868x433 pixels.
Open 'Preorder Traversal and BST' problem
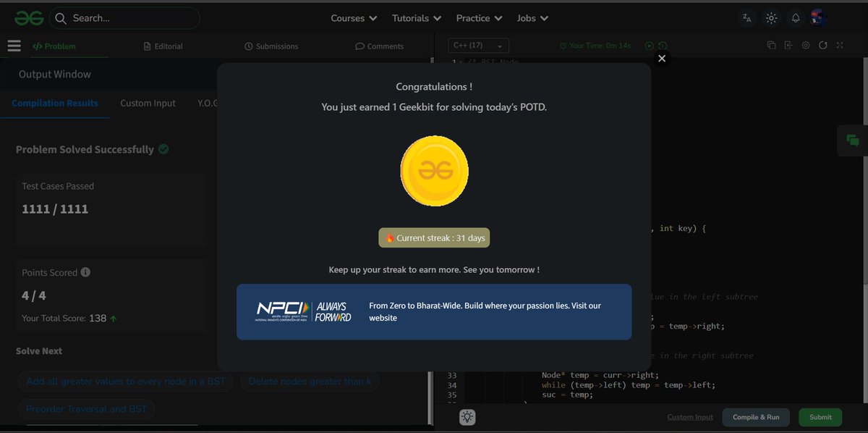(x=87, y=409)
